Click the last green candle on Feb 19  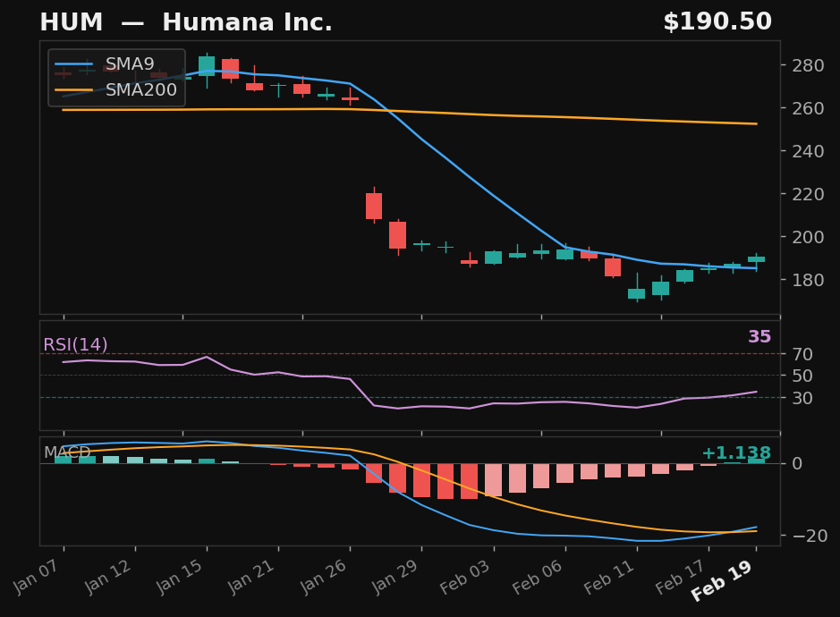[x=757, y=259]
